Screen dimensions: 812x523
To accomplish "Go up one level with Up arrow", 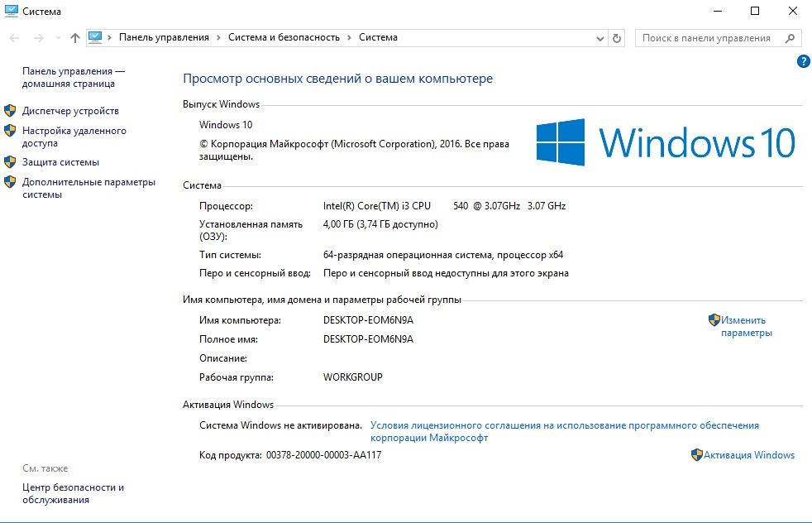I will 75,38.
